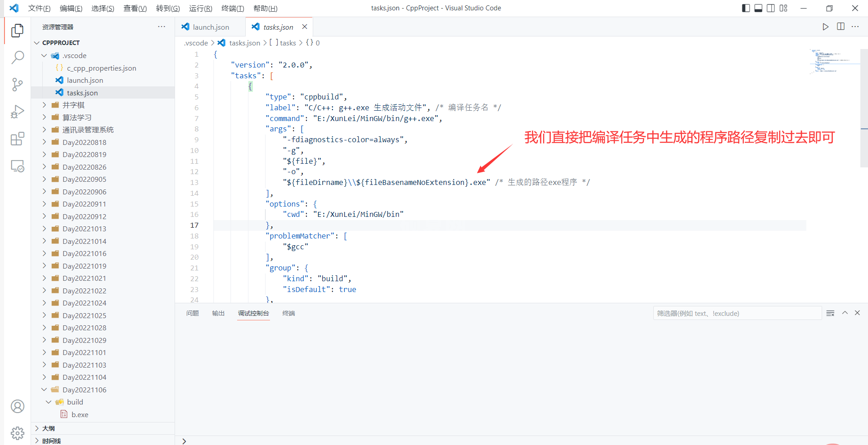This screenshot has height=445, width=868.
Task: Open the 文件(F) menu
Action: click(x=39, y=8)
